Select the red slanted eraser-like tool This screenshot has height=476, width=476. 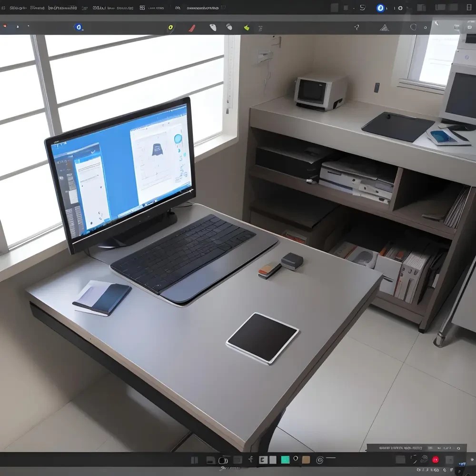(x=192, y=28)
